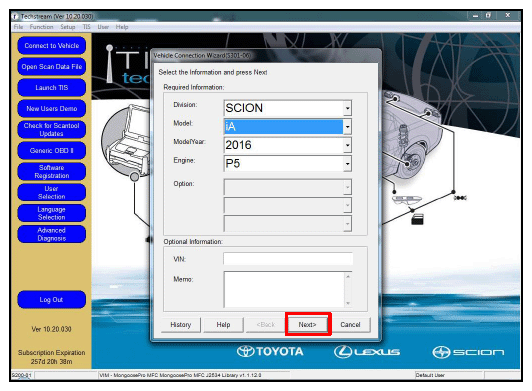Click 'Select the Information and press Next' text
532x391 pixels.
(x=213, y=72)
